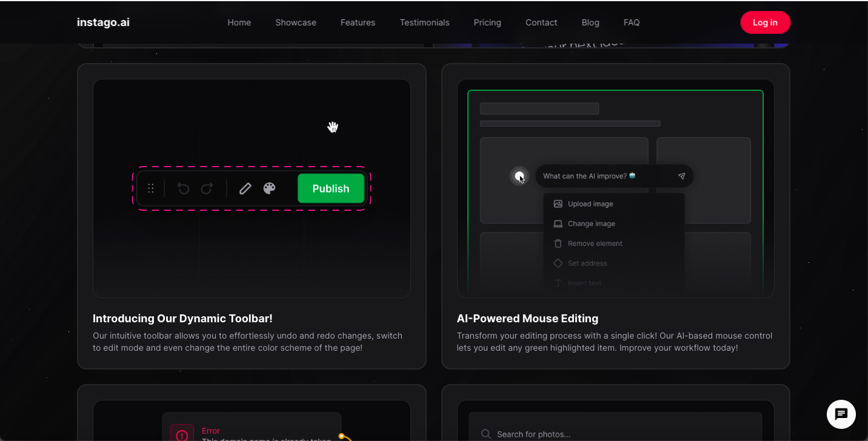The width and height of the screenshot is (868, 441).
Task: Select the pencil edit mode icon
Action: [x=245, y=188]
